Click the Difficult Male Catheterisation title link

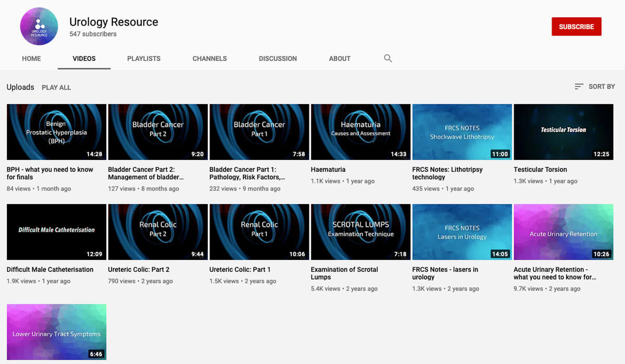[50, 269]
